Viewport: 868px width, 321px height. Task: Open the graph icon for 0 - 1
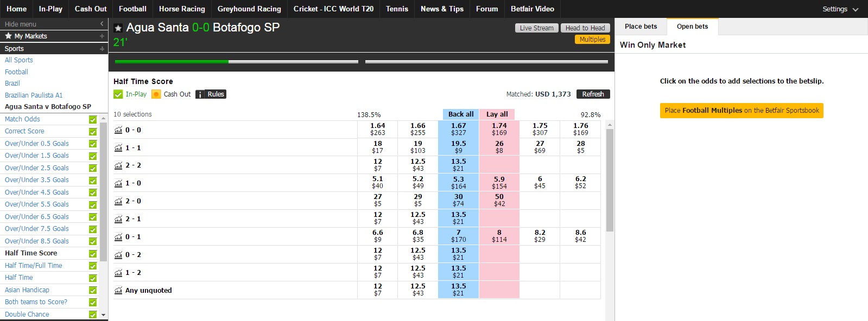pos(118,237)
